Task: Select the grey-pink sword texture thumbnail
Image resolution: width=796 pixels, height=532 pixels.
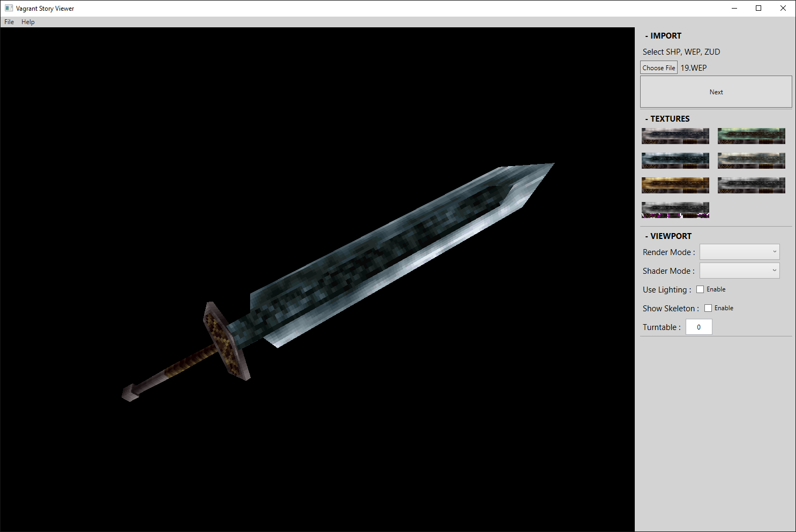Action: pyautogui.click(x=675, y=136)
